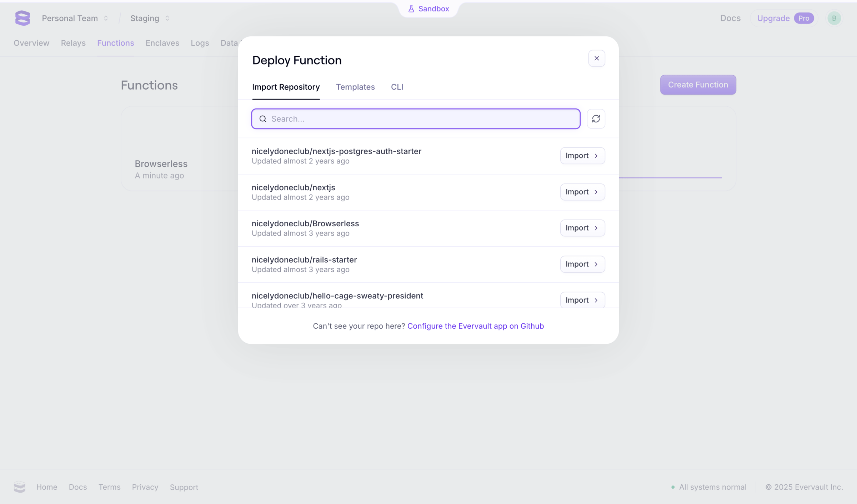The width and height of the screenshot is (857, 504).
Task: Click the search magnifier icon
Action: click(x=263, y=119)
